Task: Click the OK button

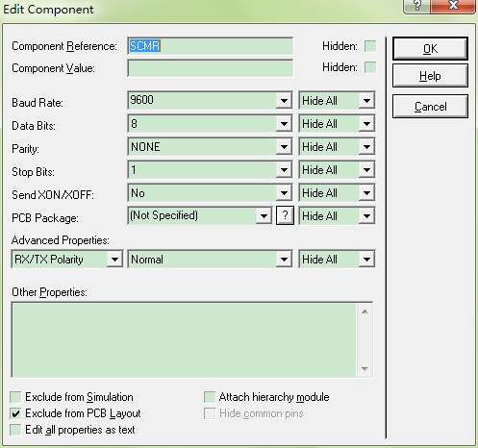Action: pos(430,49)
